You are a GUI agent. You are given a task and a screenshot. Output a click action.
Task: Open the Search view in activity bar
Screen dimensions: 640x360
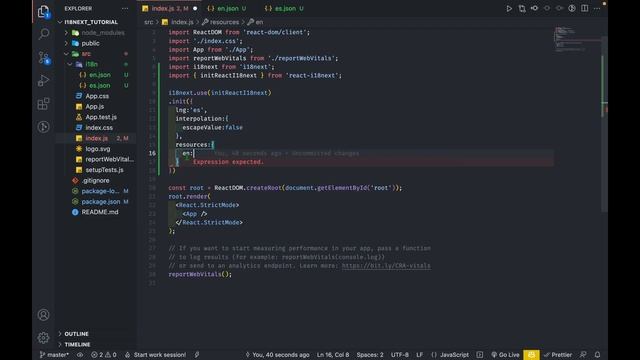pos(43,34)
